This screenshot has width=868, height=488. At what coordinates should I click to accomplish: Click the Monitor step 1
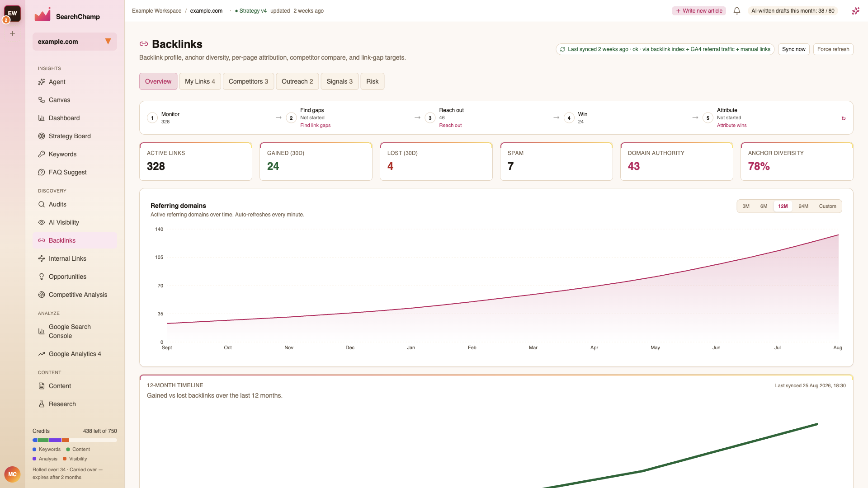tap(163, 118)
